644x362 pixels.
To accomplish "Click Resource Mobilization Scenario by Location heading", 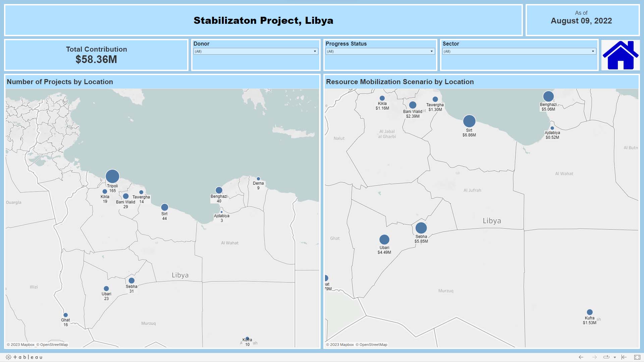I will pyautogui.click(x=400, y=82).
